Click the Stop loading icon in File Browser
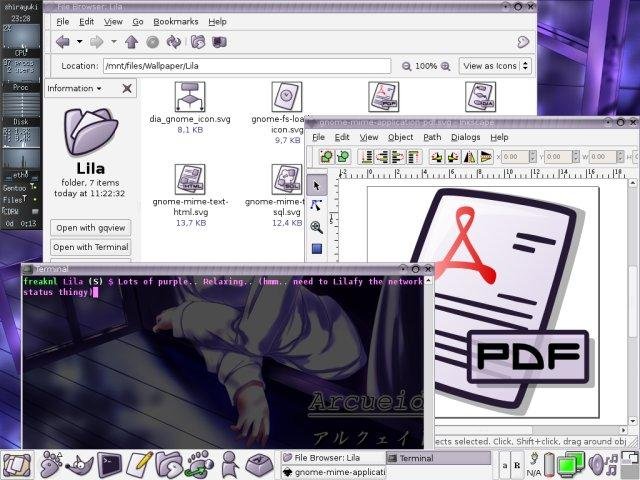Image resolution: width=640 pixels, height=480 pixels. [x=152, y=42]
